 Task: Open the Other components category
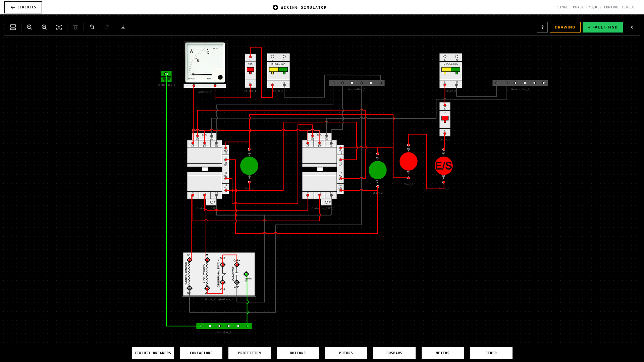tap(491, 353)
